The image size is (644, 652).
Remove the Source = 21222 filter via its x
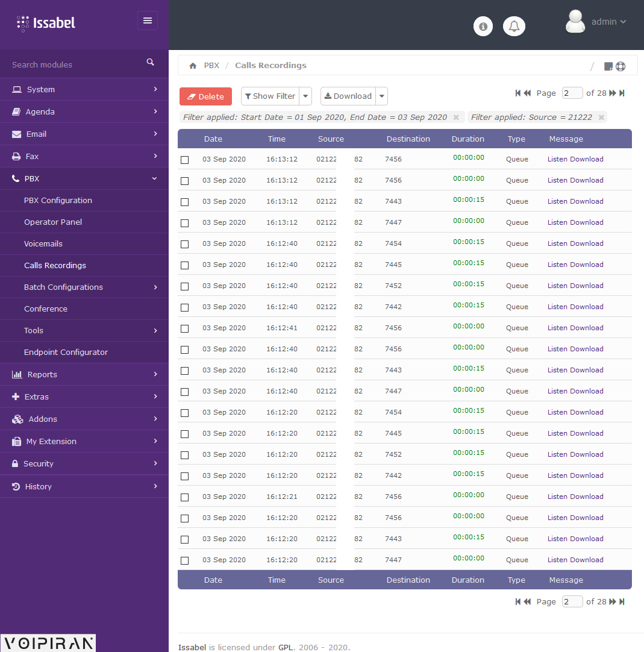point(601,118)
